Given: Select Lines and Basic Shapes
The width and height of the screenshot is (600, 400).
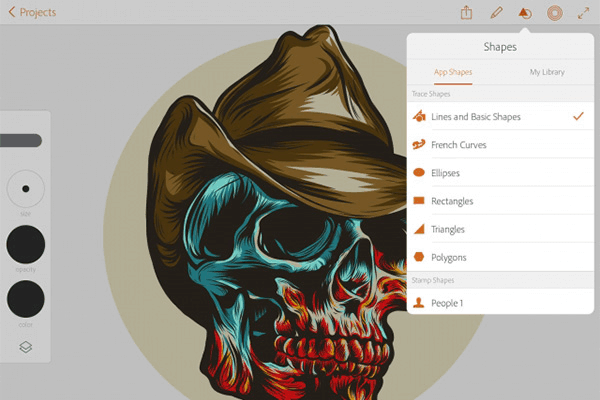Looking at the screenshot, I should click(500, 116).
